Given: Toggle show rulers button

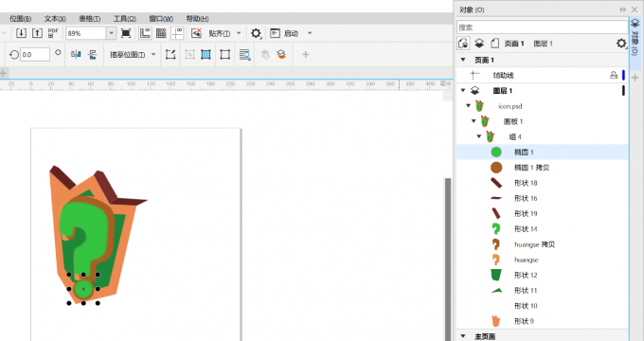Looking at the screenshot, I should tap(145, 33).
